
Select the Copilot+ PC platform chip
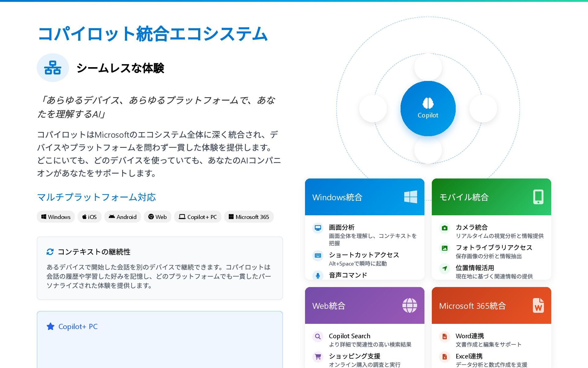pos(198,217)
